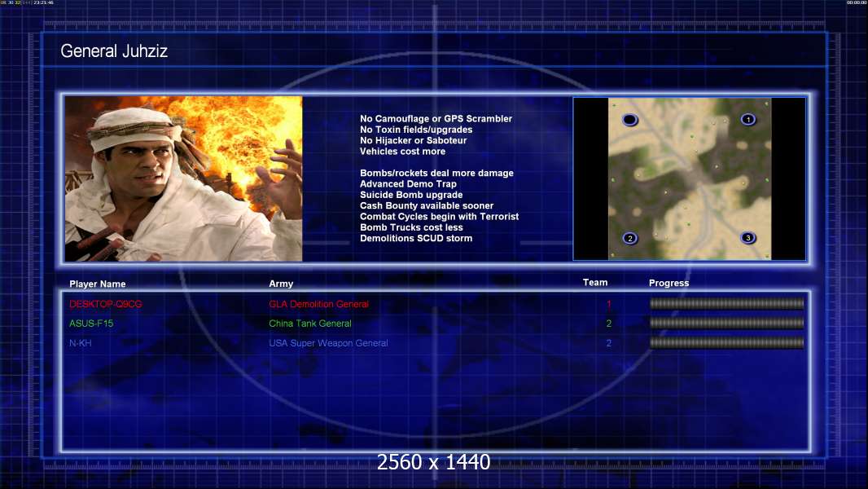Click 'No Hijacker or Saboteur' line
This screenshot has width=868, height=489.
[414, 141]
